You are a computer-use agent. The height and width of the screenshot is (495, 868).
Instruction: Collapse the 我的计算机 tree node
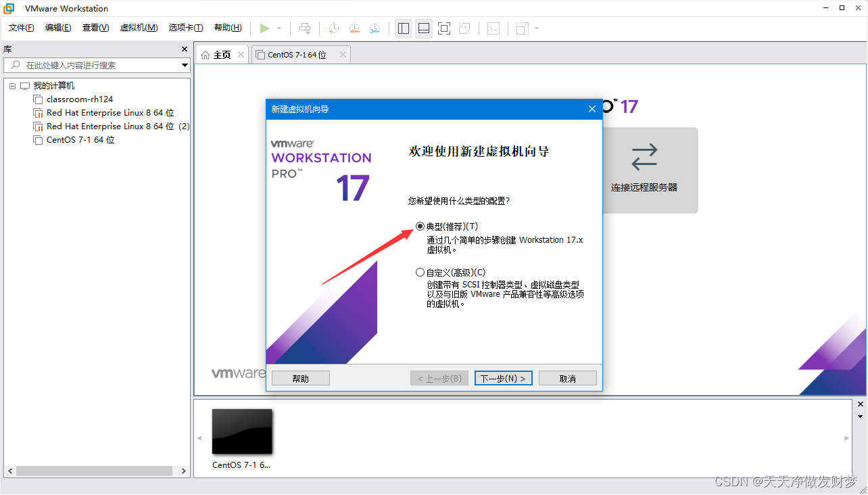pos(12,86)
